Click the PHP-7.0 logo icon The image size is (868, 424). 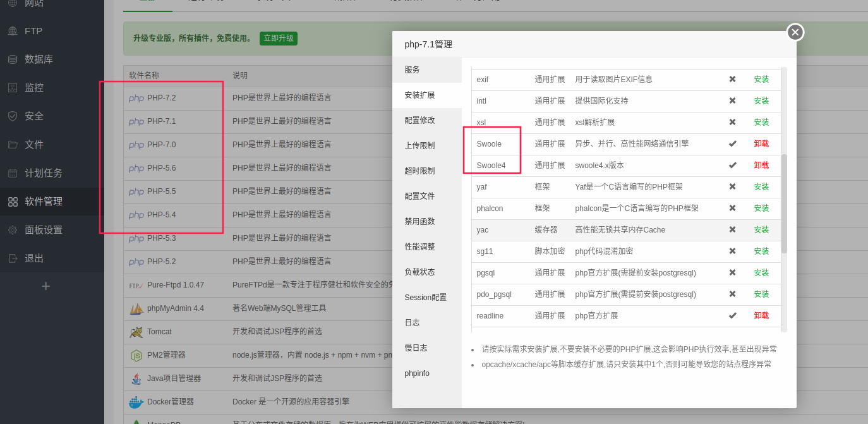tap(136, 145)
